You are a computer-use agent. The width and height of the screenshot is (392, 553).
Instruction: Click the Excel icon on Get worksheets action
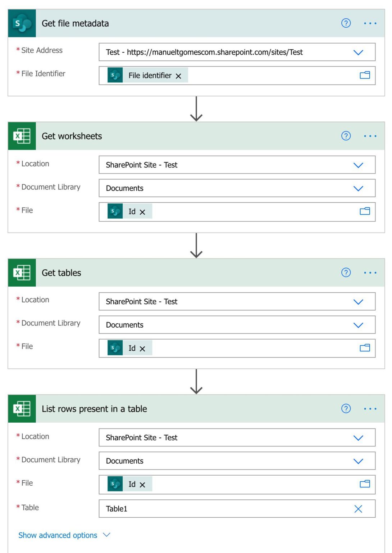click(22, 136)
